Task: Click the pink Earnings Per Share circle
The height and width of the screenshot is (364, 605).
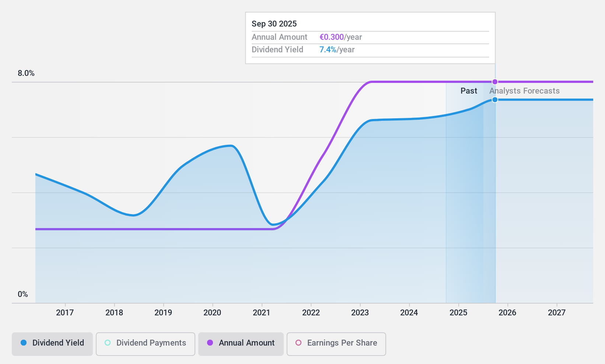Action: [x=298, y=343]
